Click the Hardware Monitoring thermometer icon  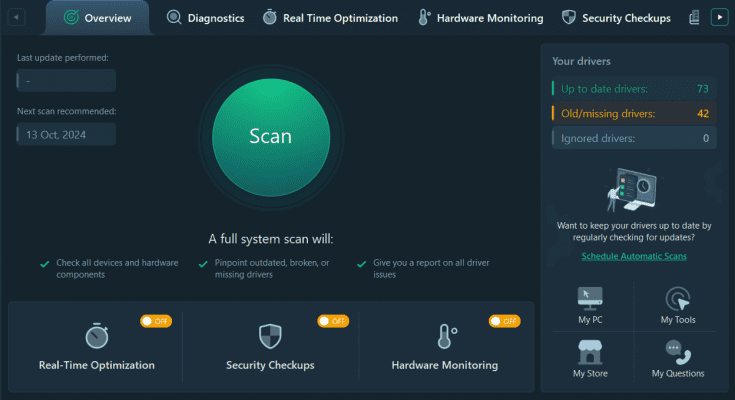pyautogui.click(x=444, y=336)
